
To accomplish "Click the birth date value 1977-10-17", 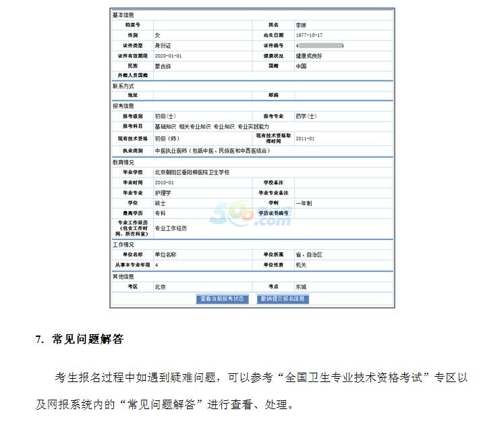I will coord(309,35).
